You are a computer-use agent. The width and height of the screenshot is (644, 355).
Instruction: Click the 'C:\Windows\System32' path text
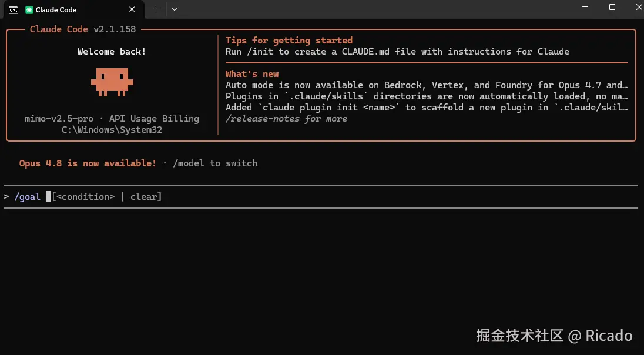coord(112,130)
